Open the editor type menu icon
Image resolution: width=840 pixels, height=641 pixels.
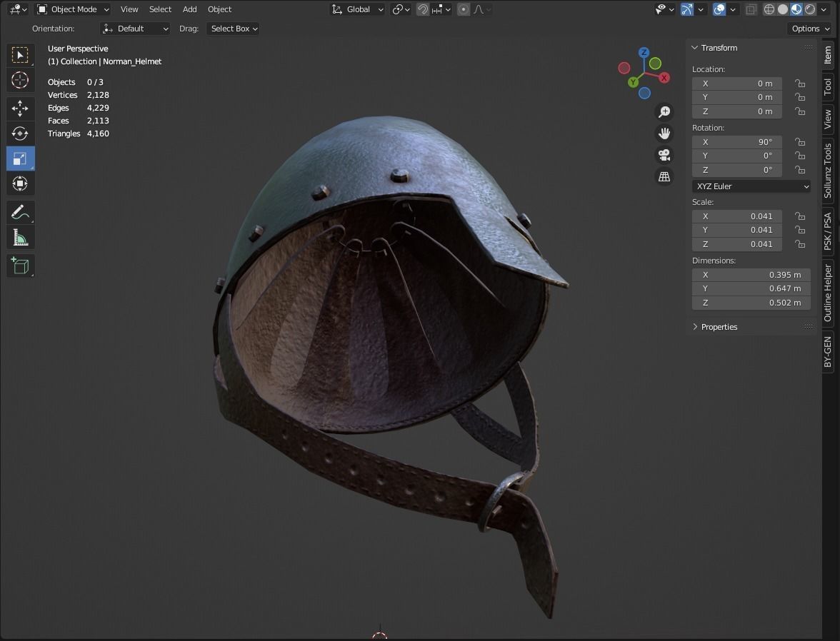click(x=18, y=9)
